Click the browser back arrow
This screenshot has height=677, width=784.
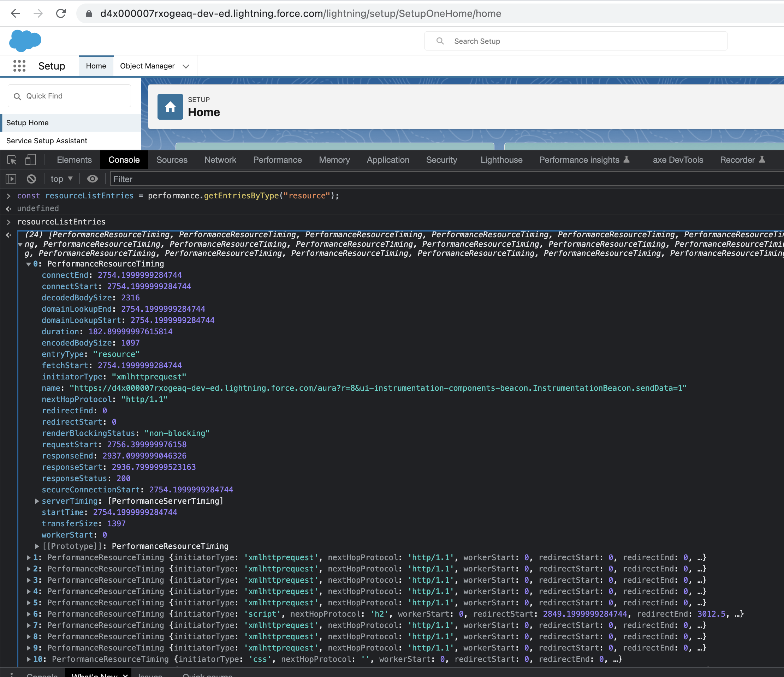pyautogui.click(x=16, y=14)
